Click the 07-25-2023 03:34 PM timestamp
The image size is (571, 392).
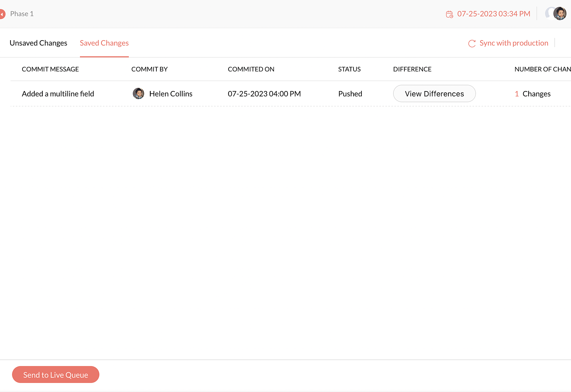tap(494, 14)
